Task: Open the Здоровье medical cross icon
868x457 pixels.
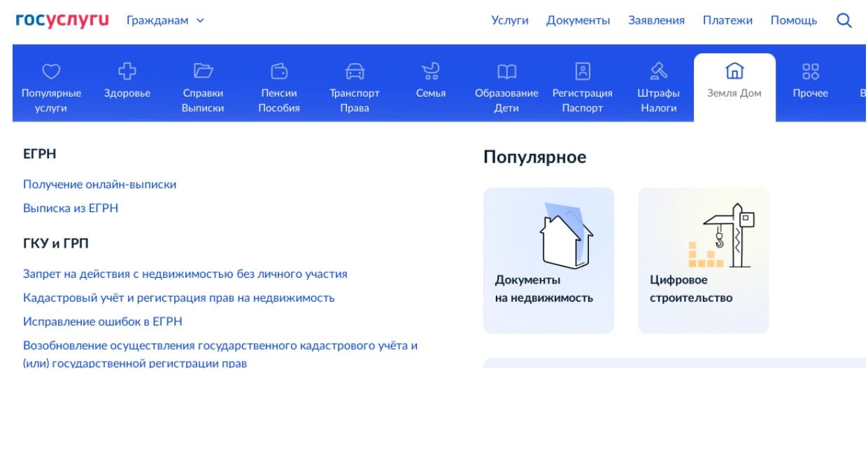Action: click(x=127, y=71)
